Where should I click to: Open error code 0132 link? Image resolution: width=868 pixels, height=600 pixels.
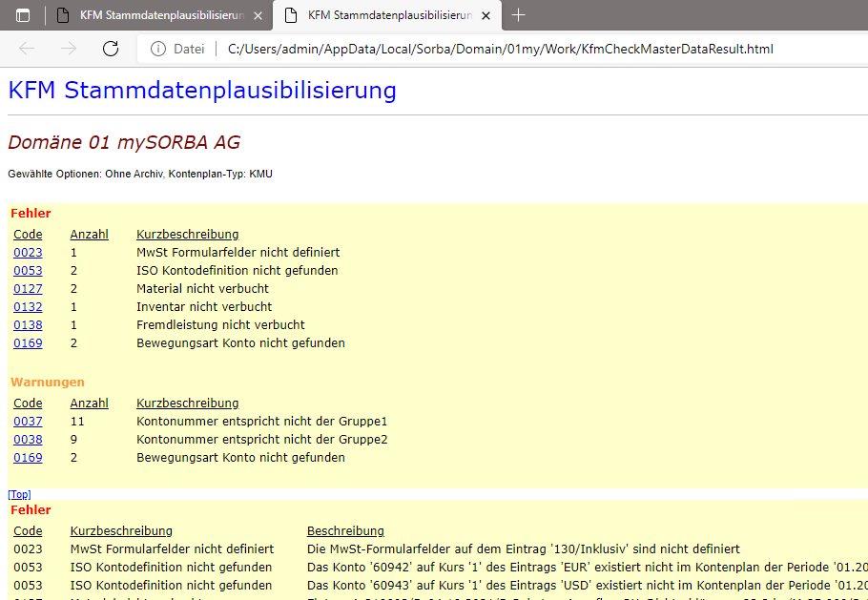point(28,307)
